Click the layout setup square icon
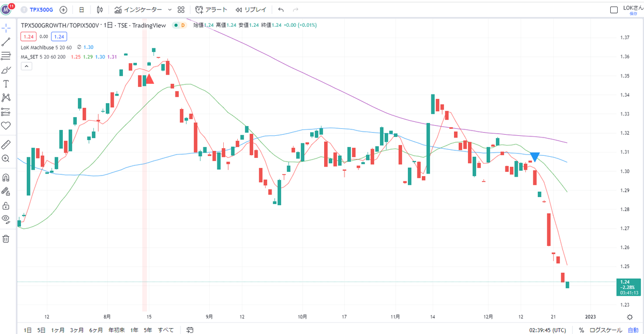The image size is (644, 334). (x=614, y=10)
